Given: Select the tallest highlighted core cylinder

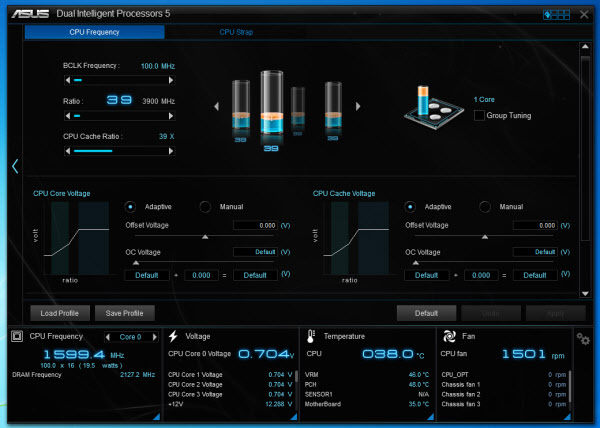Looking at the screenshot, I should (272, 103).
